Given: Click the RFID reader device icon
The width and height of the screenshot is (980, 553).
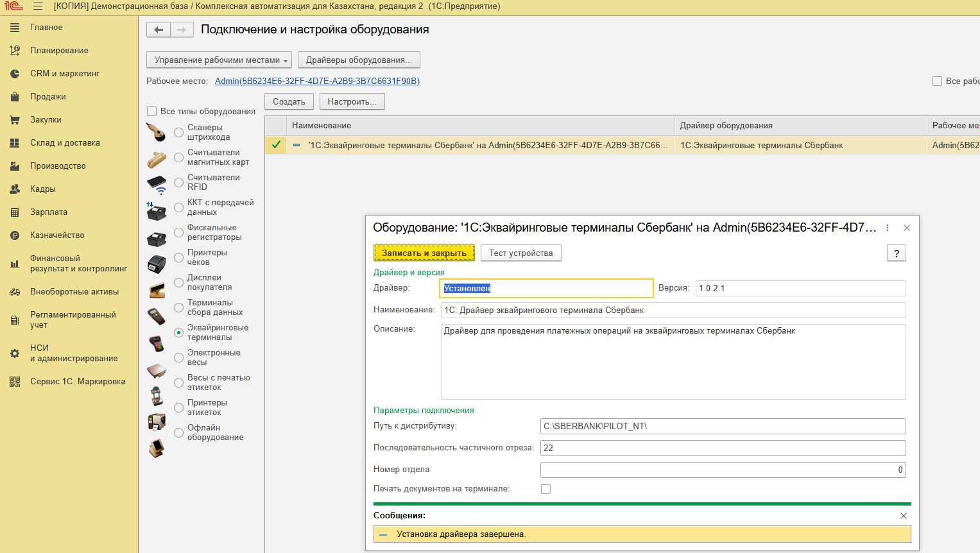Looking at the screenshot, I should [x=157, y=184].
